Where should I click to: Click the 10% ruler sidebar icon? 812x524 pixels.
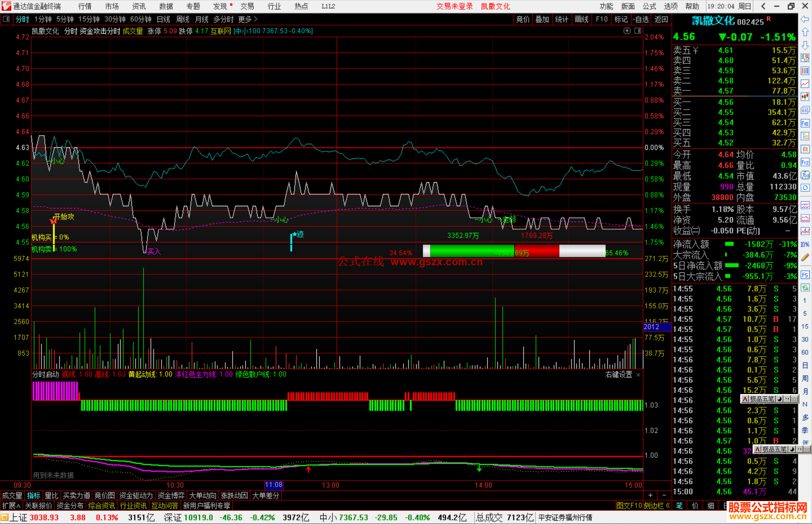(x=805, y=245)
